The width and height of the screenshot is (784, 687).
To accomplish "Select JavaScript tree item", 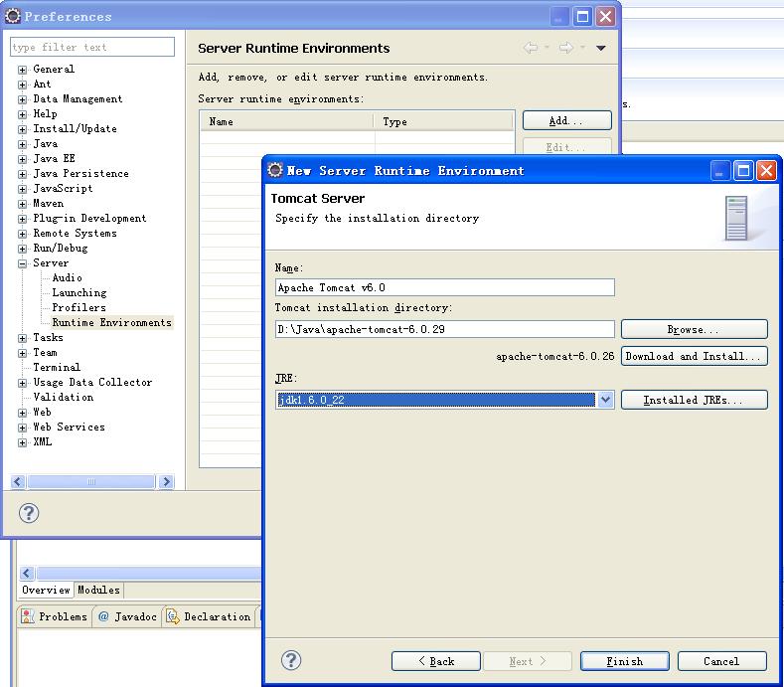I will [63, 189].
